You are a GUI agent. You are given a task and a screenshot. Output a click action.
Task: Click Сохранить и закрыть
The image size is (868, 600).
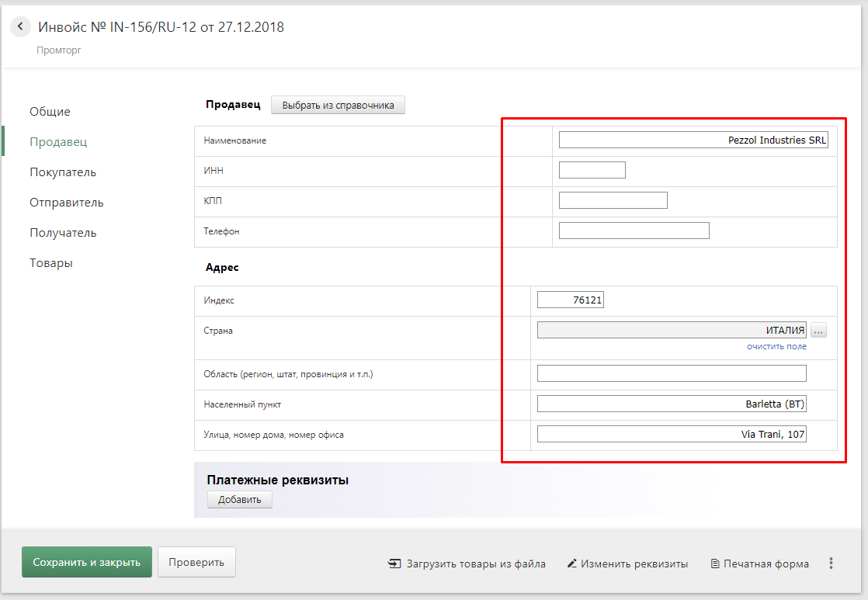(x=87, y=562)
